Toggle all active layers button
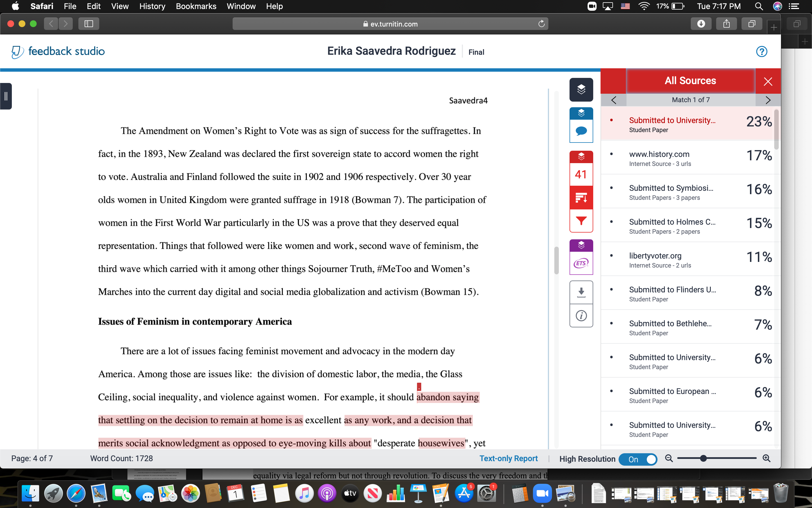Viewport: 812px width, 508px height. click(x=581, y=90)
